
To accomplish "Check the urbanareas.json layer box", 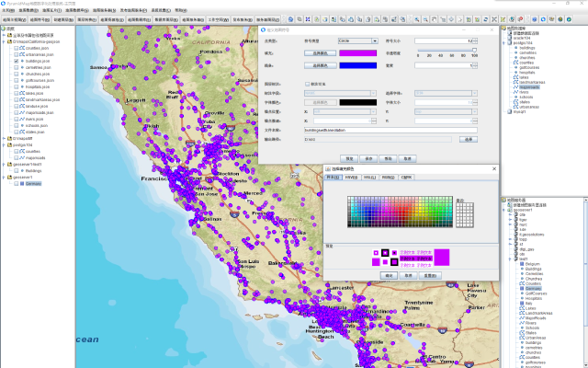I will [17, 54].
